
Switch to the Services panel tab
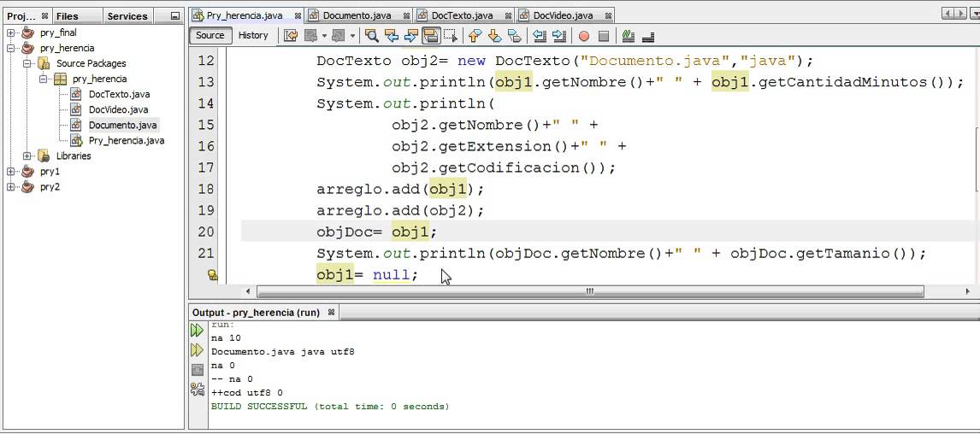[x=127, y=16]
